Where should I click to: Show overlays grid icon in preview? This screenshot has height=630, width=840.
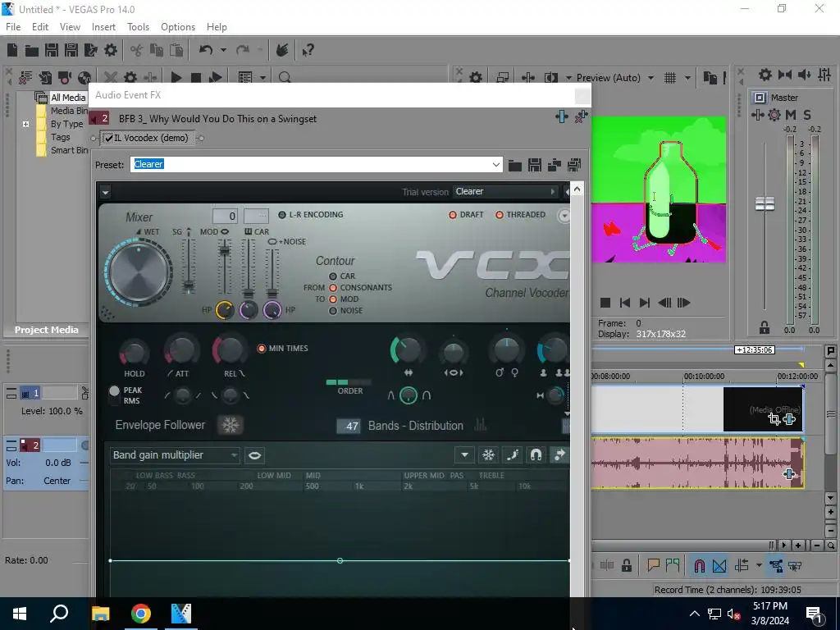pyautogui.click(x=670, y=78)
